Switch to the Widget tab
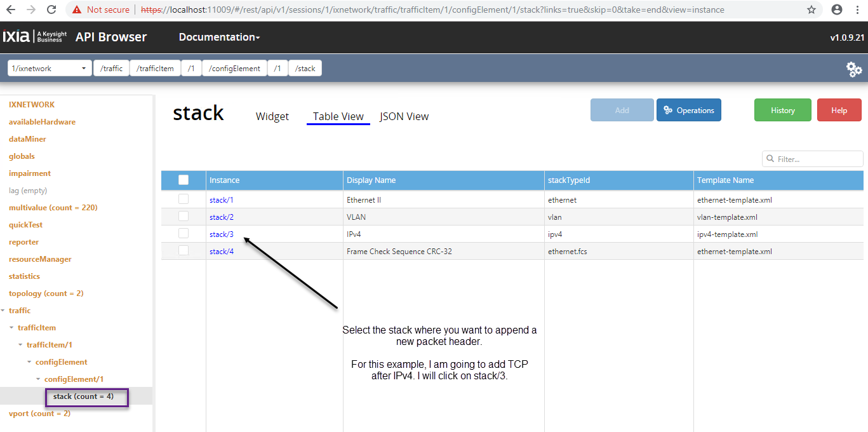 tap(272, 116)
